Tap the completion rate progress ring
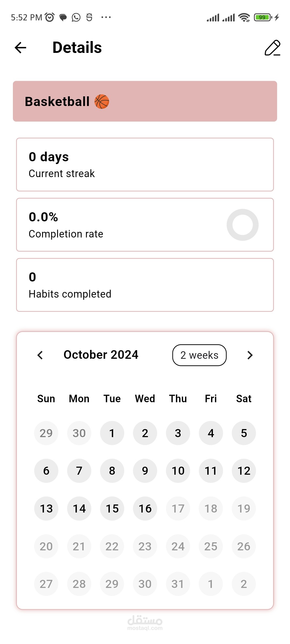This screenshot has height=644, width=290. coord(242,225)
